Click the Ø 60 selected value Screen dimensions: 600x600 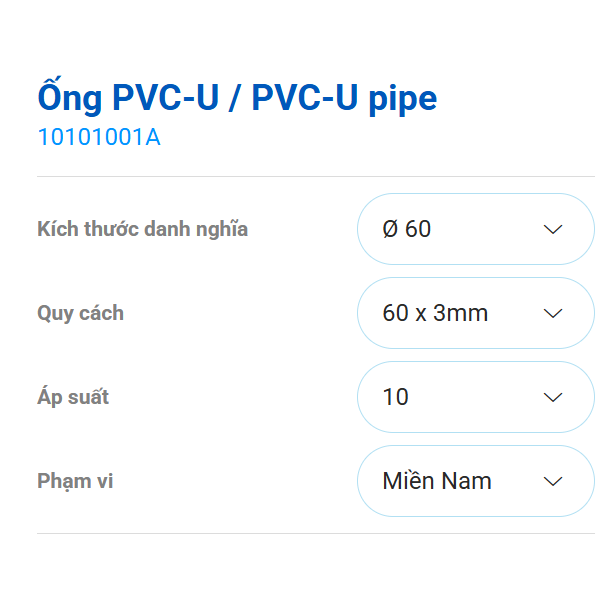tap(406, 229)
